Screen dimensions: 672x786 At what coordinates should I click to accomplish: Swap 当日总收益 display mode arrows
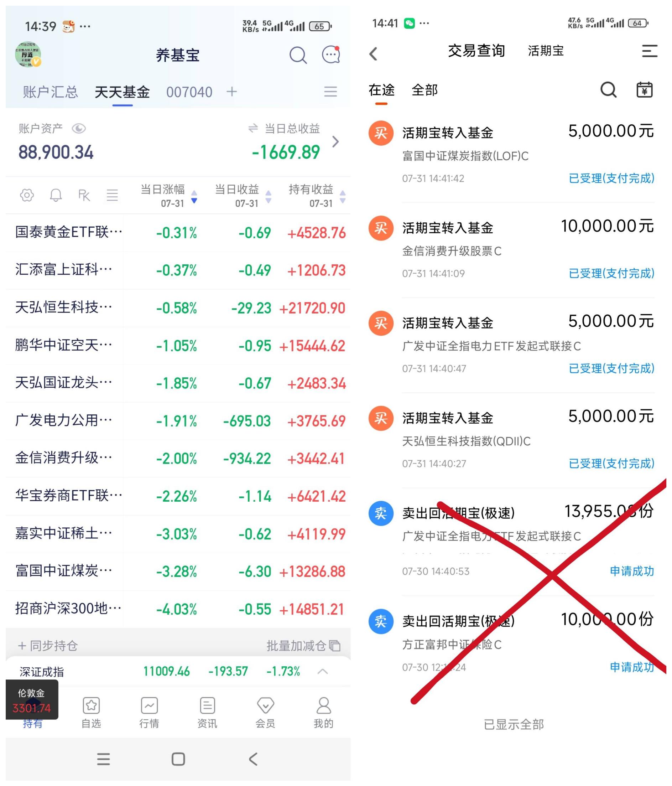[253, 128]
